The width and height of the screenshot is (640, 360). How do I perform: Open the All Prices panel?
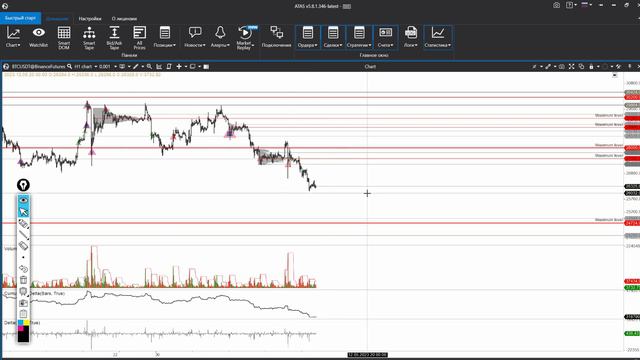(x=140, y=38)
